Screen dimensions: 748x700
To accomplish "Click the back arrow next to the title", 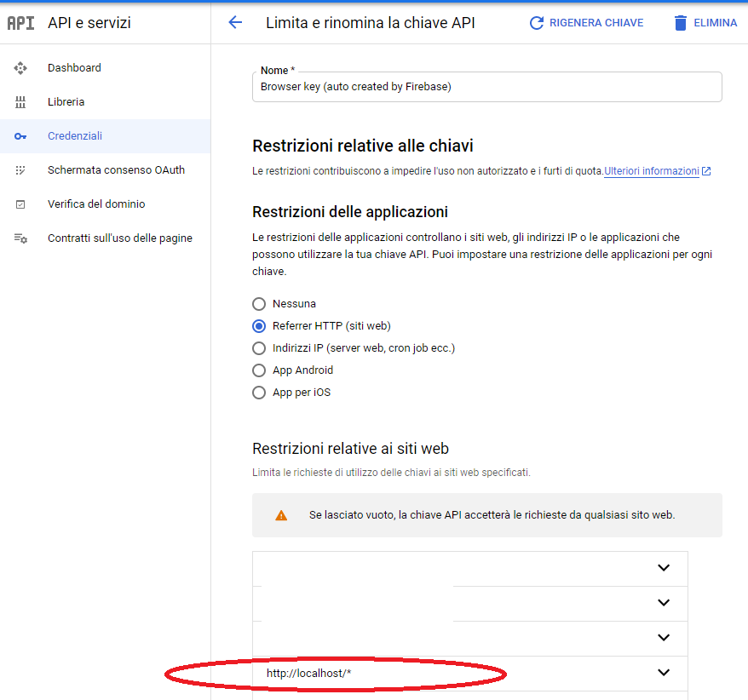I will pos(235,22).
